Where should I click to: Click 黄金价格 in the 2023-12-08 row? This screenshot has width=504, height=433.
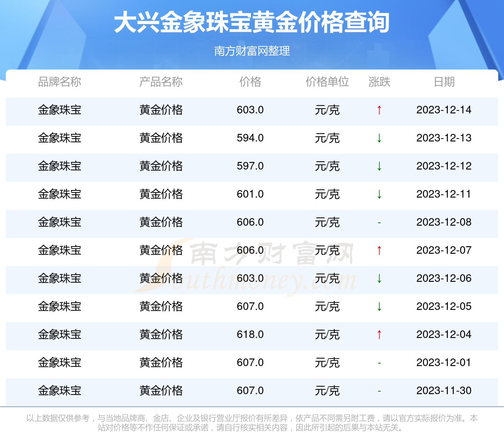(x=161, y=222)
